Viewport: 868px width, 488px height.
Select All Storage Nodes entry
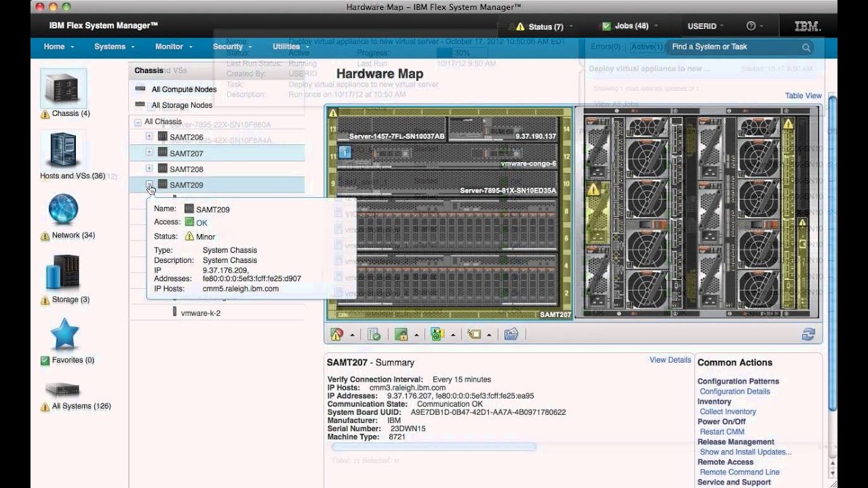pos(182,105)
